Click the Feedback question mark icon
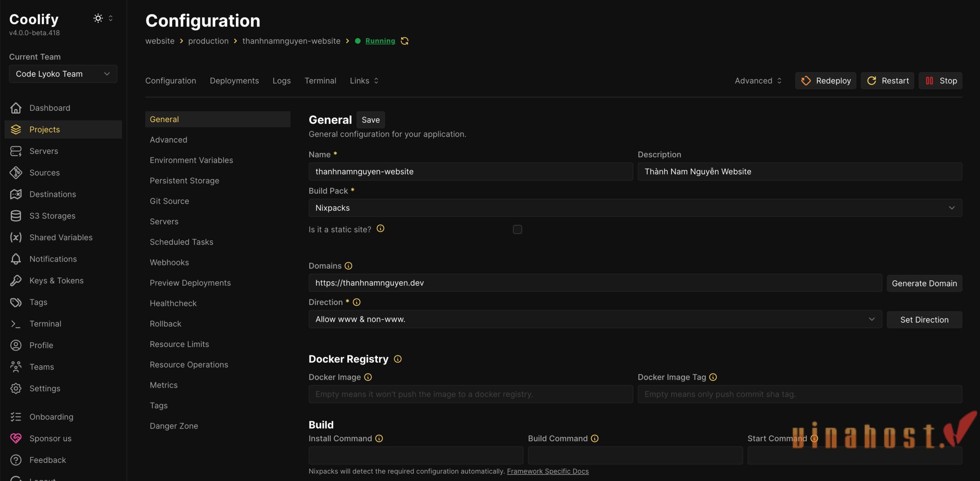The image size is (980, 481). pyautogui.click(x=16, y=460)
